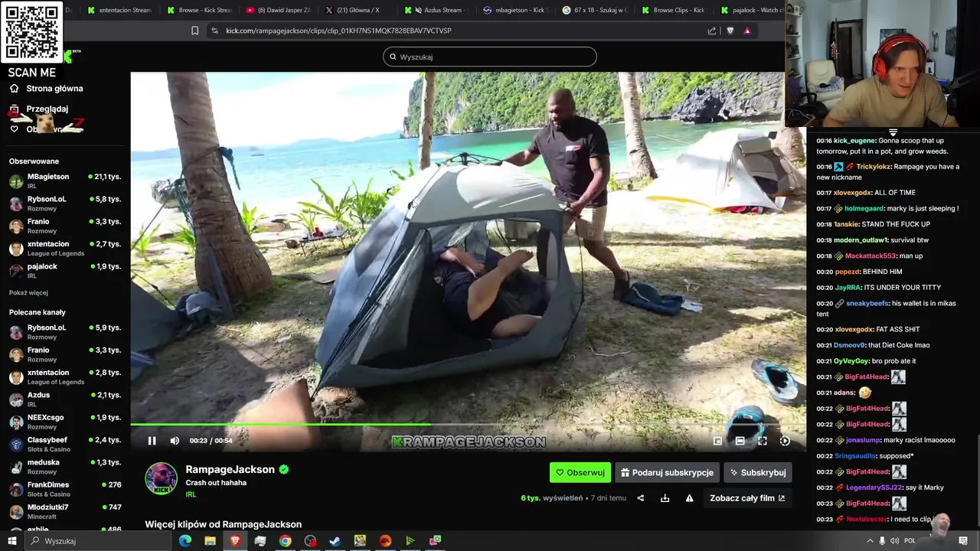Screen dimensions: 980x551
Task: Open Google Chrome from taskbar
Action: coord(285,541)
